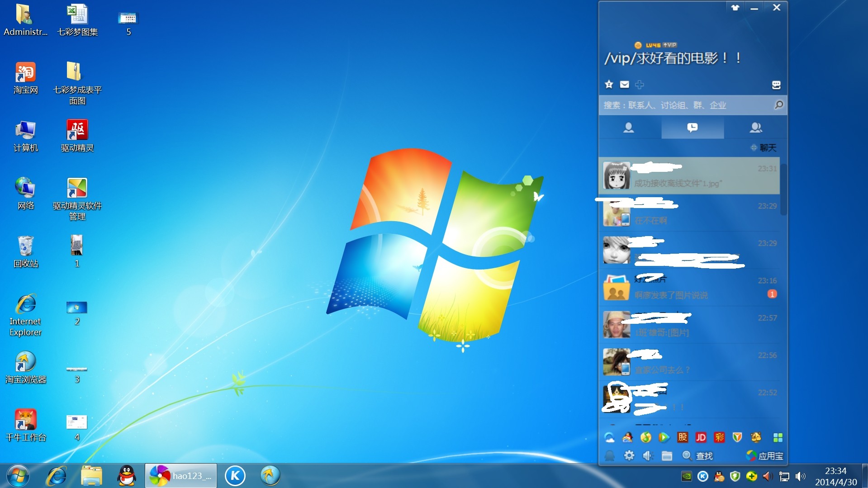Open the QQ Games penguin app icon
The height and width of the screenshot is (488, 868).
click(x=627, y=437)
